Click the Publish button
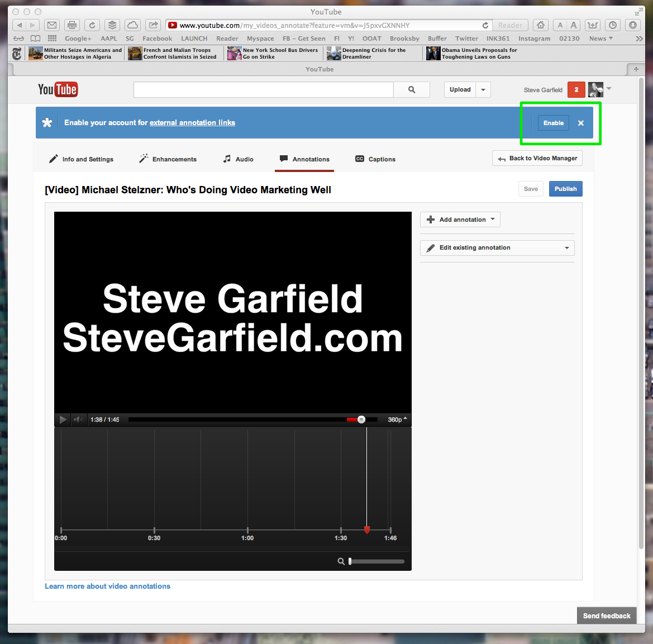 pos(565,189)
